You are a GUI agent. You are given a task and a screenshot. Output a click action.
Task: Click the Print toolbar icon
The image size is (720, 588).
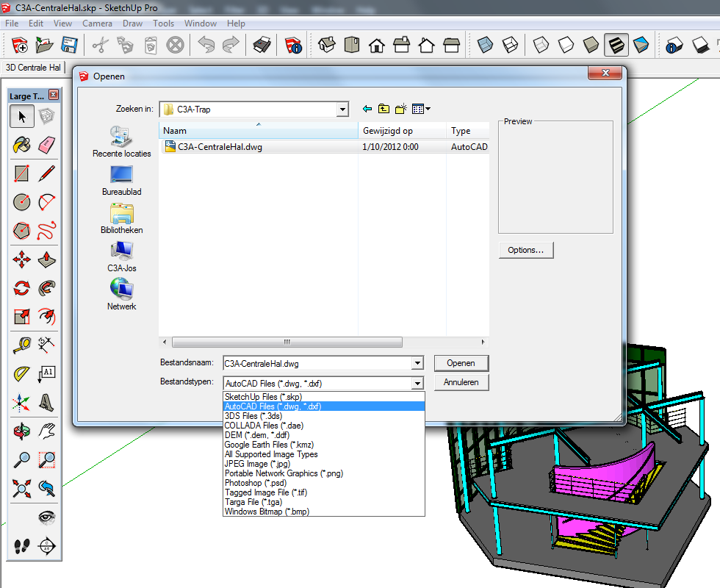coord(262,45)
